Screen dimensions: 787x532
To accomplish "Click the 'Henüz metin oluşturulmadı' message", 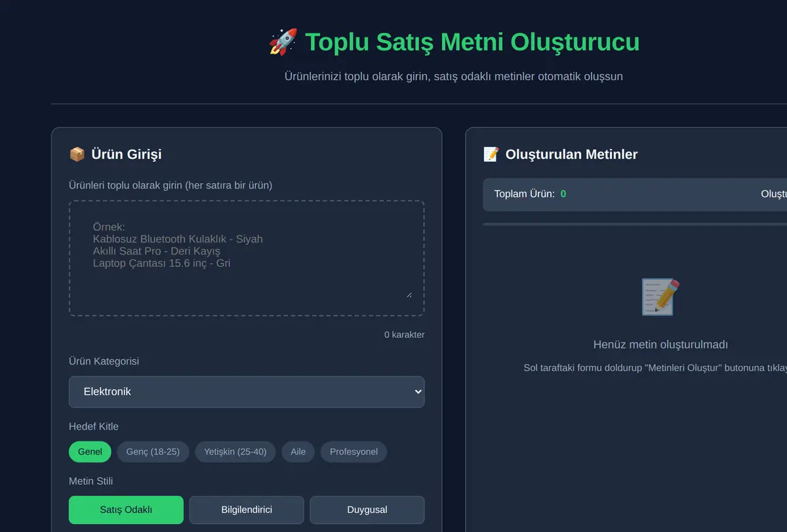I will 660,344.
